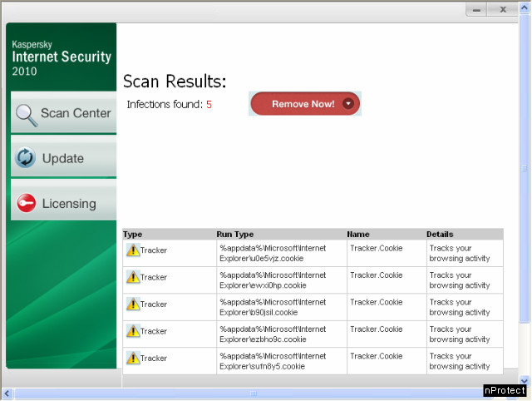Click the red key Licensing icon
The width and height of the screenshot is (532, 401).
point(27,203)
